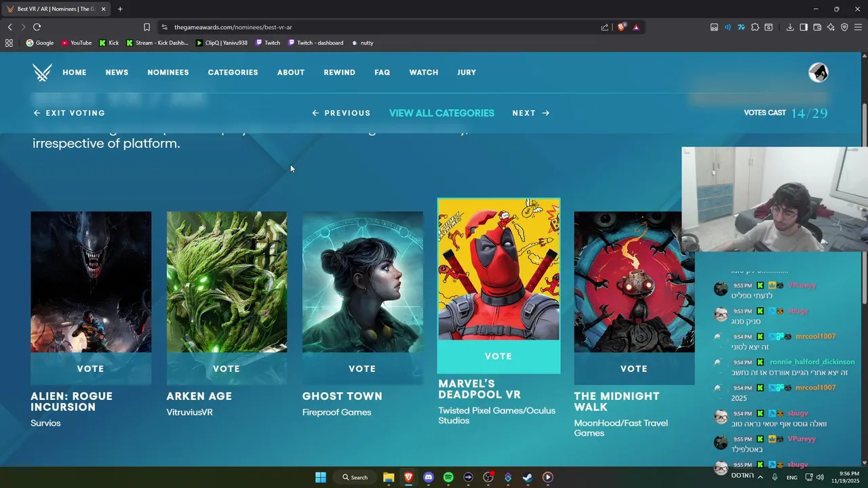The height and width of the screenshot is (488, 868).
Task: Go back with the browser back arrow
Action: (9, 27)
